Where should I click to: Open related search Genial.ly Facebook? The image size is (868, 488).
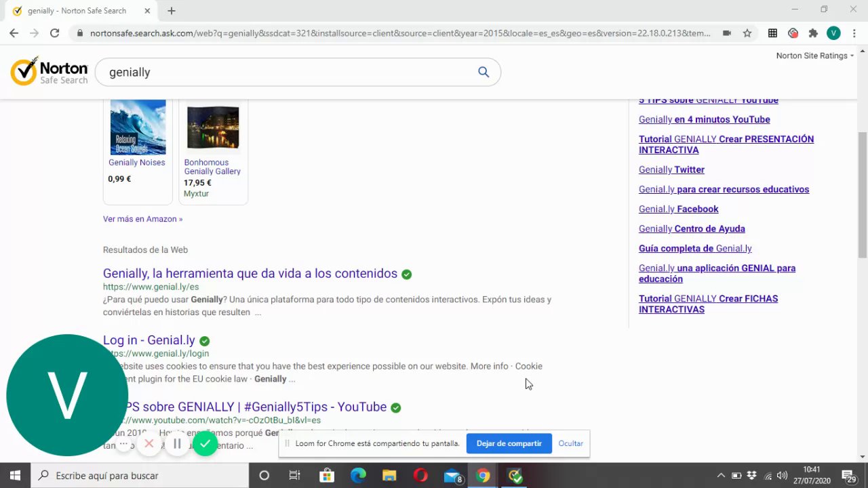click(678, 209)
